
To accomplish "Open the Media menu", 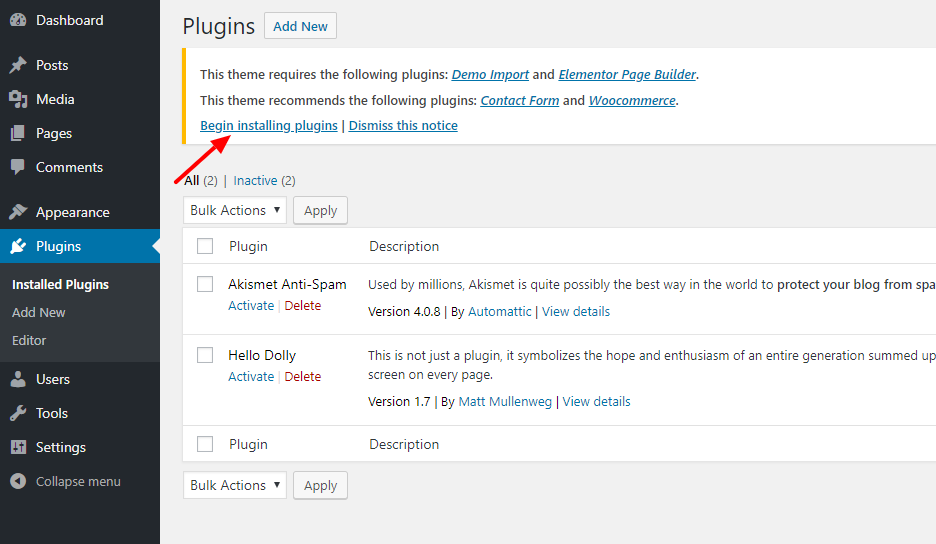I will [80, 99].
